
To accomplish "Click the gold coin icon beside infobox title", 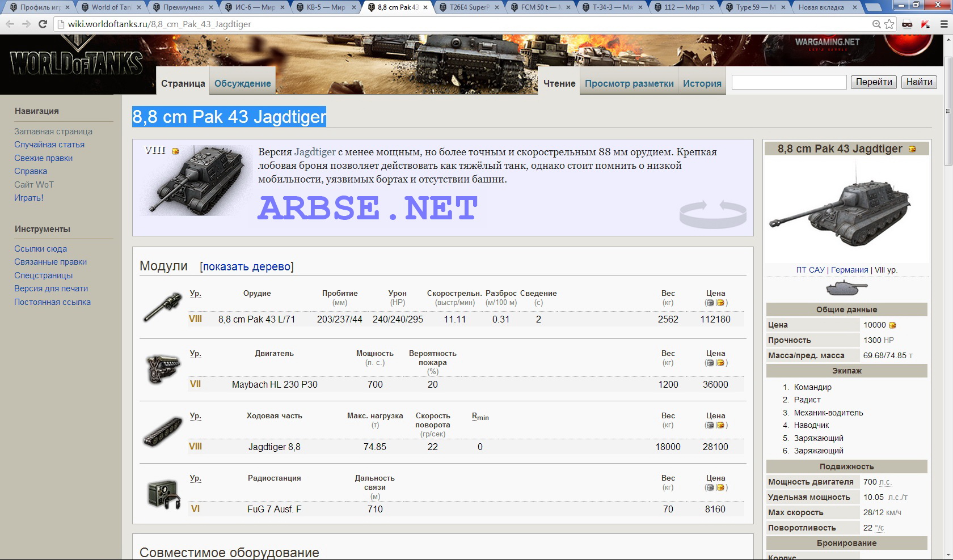I will tap(912, 149).
